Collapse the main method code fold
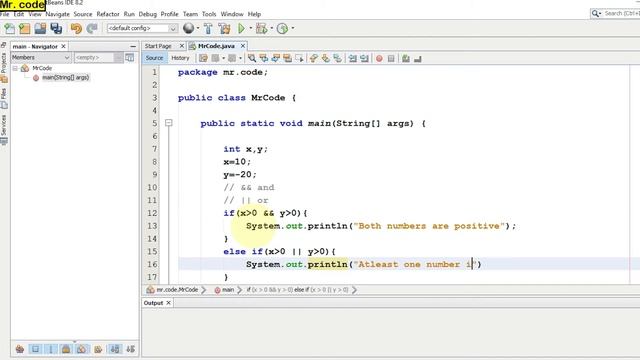640x360 pixels. pos(169,123)
